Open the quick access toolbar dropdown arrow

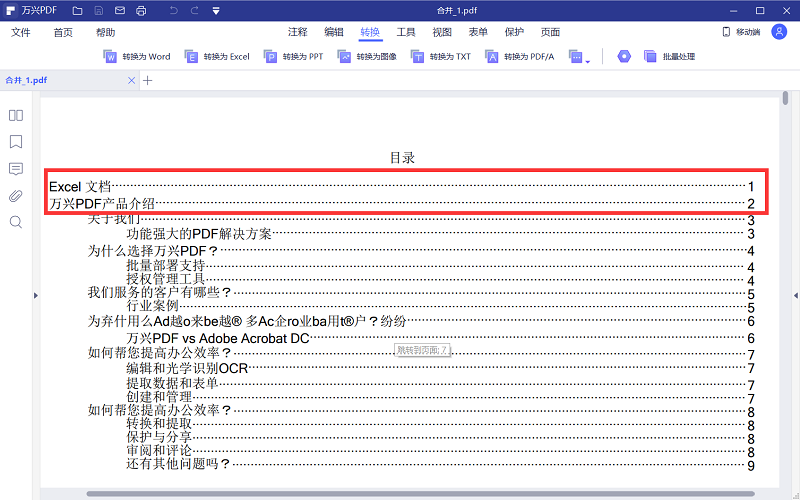coord(217,10)
